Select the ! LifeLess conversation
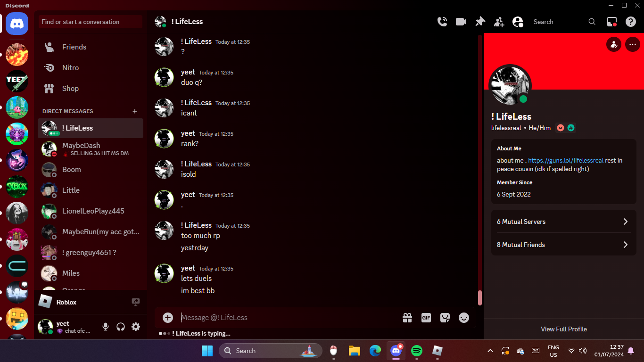 point(91,128)
